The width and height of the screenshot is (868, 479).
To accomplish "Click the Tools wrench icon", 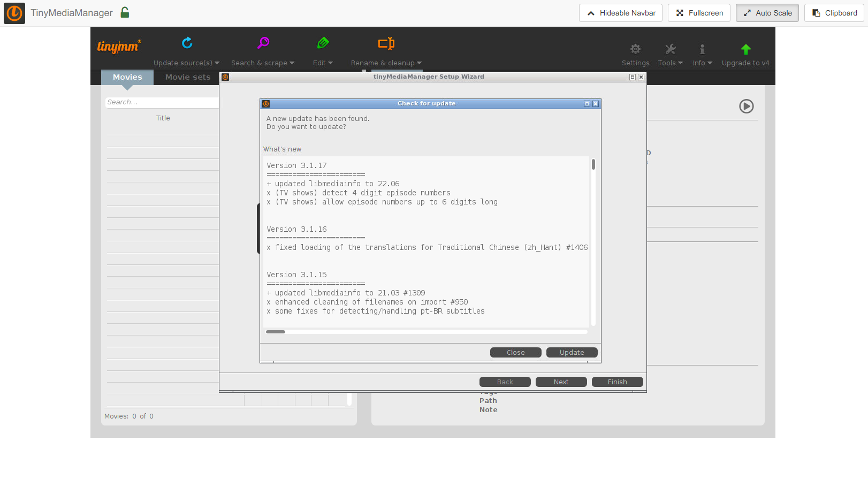I will [670, 50].
